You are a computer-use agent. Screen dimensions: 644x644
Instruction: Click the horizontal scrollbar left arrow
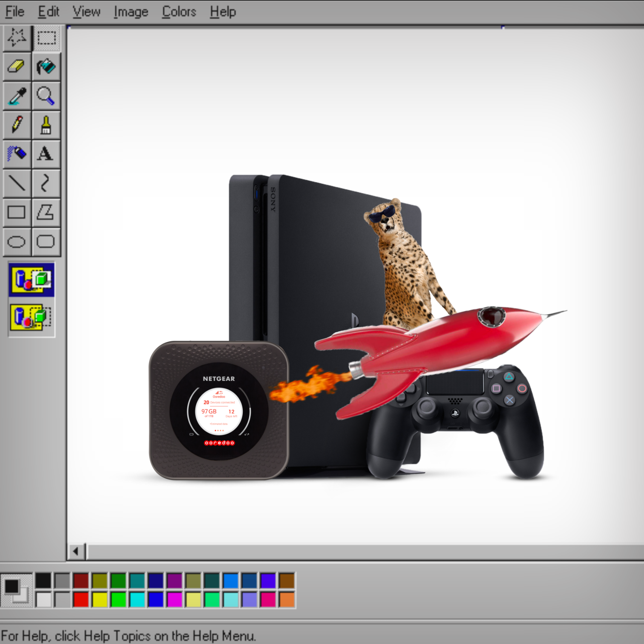click(76, 552)
